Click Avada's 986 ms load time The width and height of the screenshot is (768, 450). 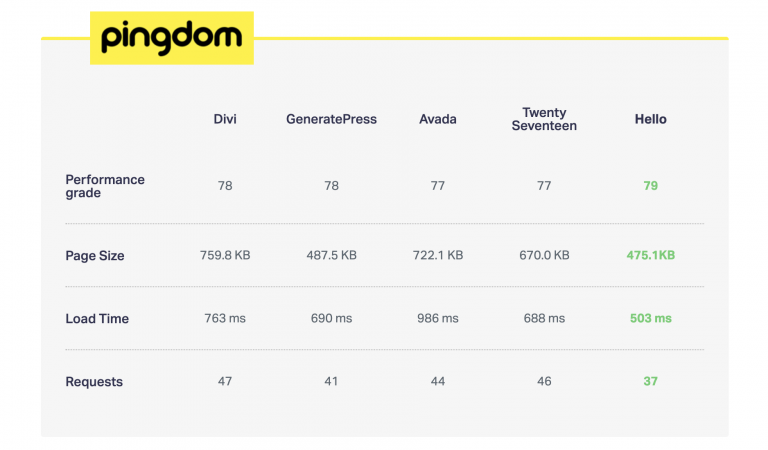(438, 319)
